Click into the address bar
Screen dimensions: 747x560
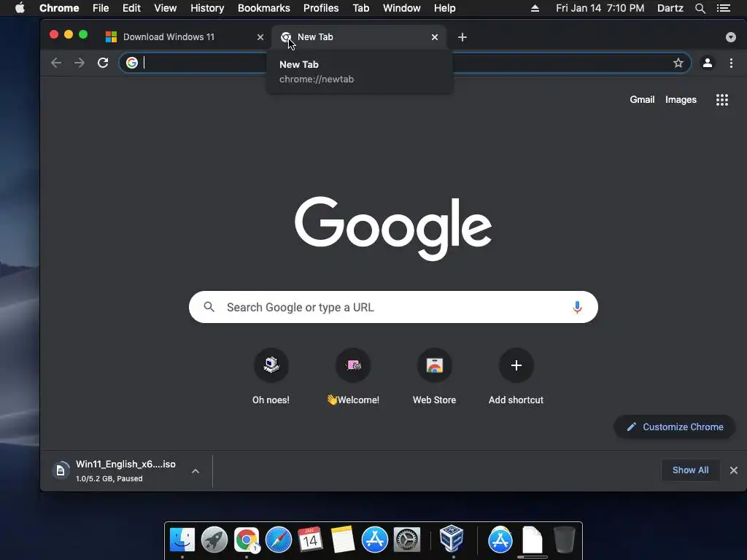(x=405, y=63)
